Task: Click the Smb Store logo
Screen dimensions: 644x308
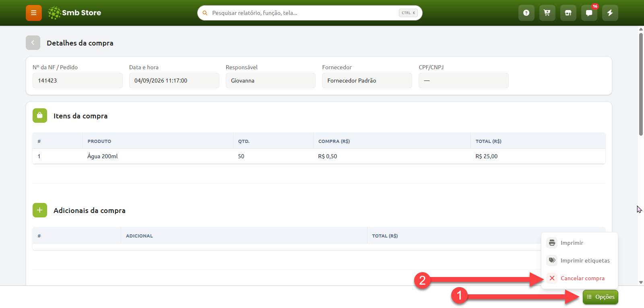Action: [x=74, y=13]
